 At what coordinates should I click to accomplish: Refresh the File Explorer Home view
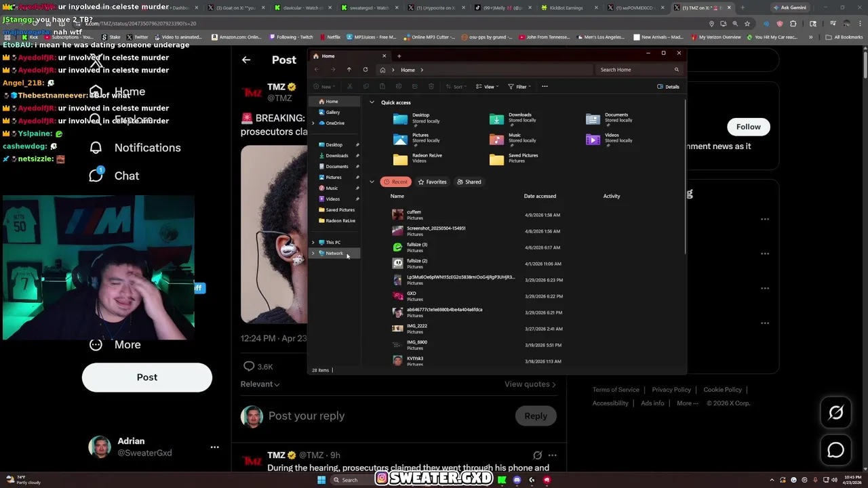(x=366, y=70)
